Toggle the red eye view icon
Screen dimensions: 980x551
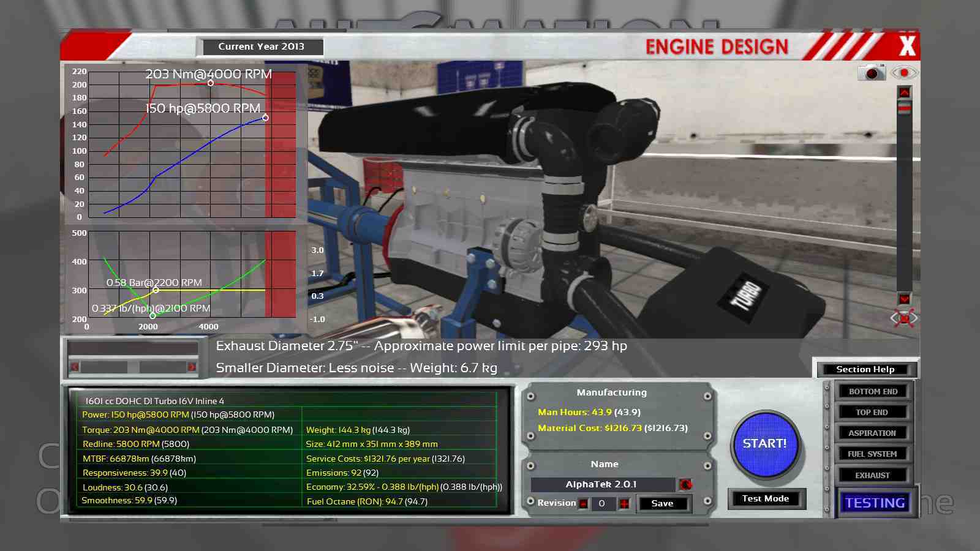click(904, 73)
